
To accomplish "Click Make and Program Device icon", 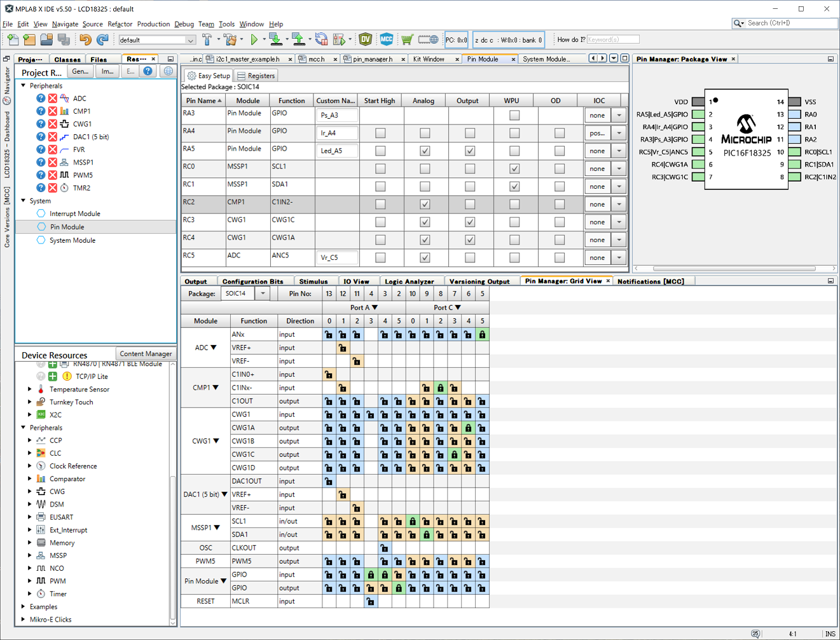I will (275, 39).
